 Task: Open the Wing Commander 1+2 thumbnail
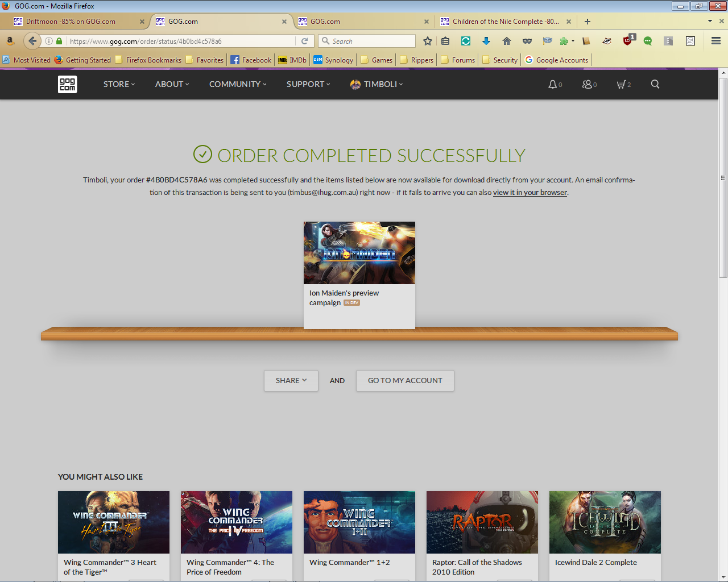[359, 522]
